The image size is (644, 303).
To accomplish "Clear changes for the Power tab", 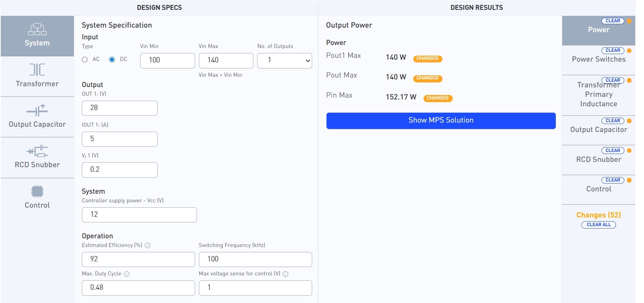I will 612,21.
